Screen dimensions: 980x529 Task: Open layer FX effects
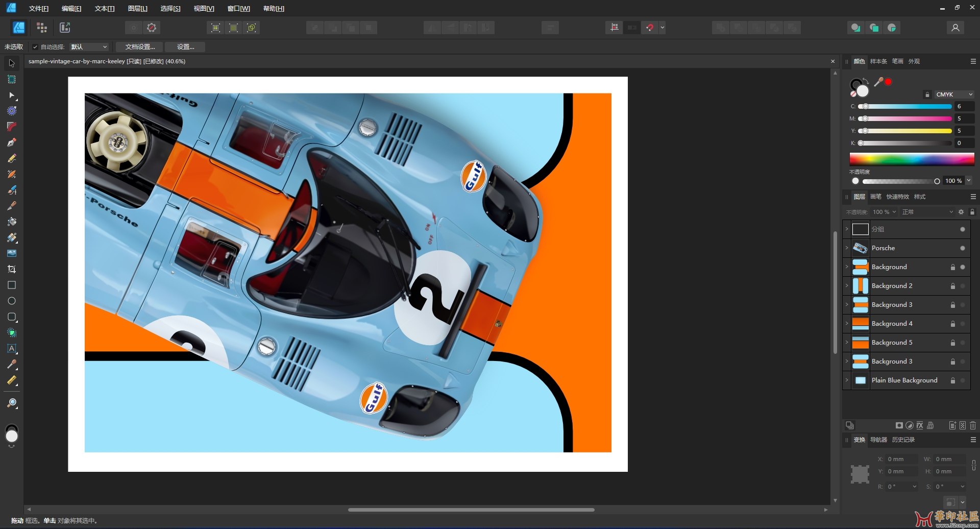point(920,425)
